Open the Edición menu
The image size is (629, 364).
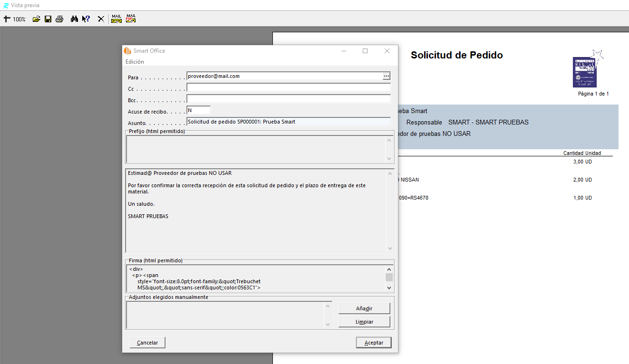(x=135, y=62)
